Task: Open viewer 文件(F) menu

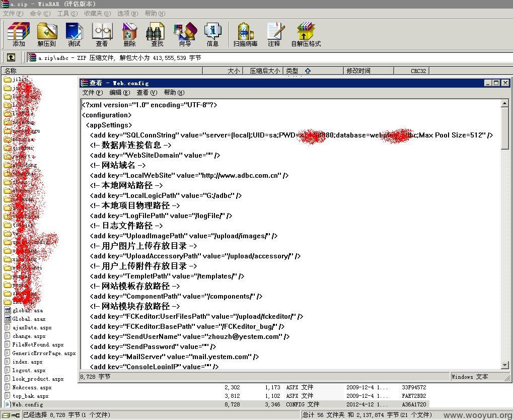Action: pos(93,93)
